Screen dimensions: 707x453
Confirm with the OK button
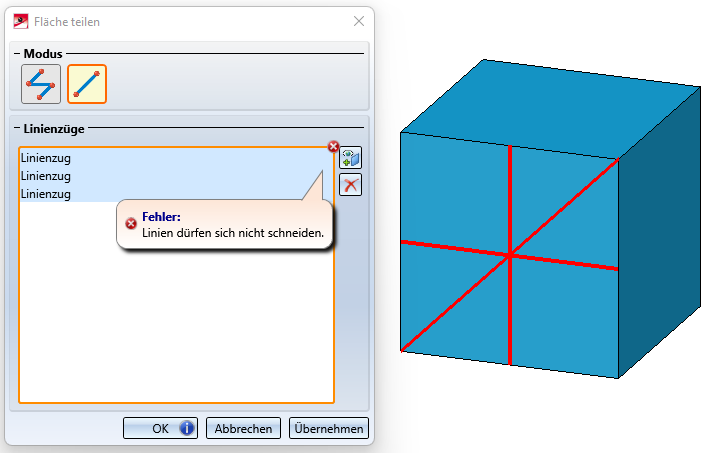point(161,428)
